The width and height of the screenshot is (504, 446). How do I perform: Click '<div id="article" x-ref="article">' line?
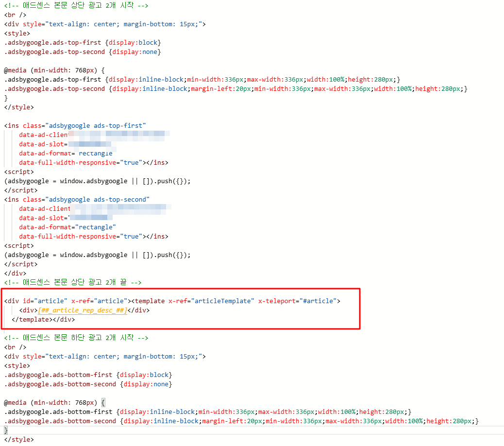[172, 301]
